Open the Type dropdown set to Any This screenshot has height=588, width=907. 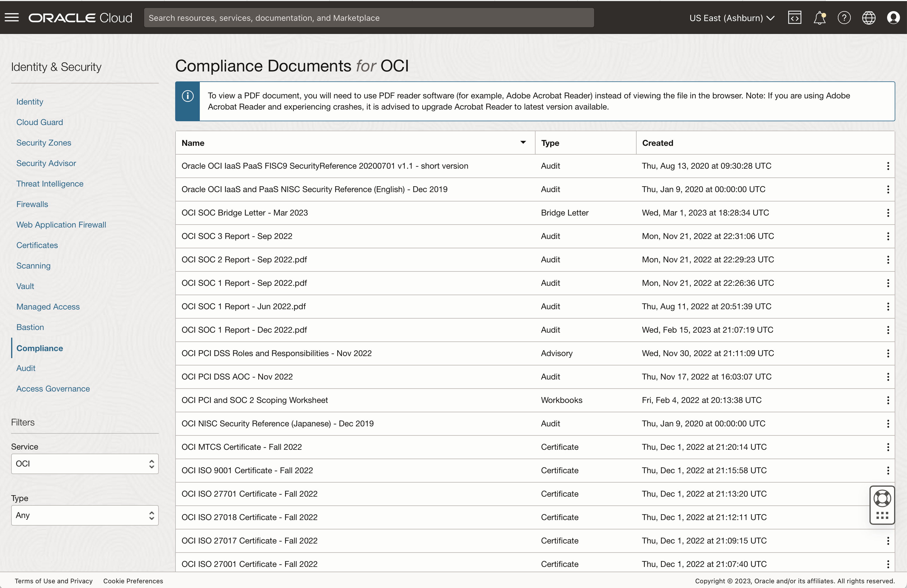pos(85,515)
